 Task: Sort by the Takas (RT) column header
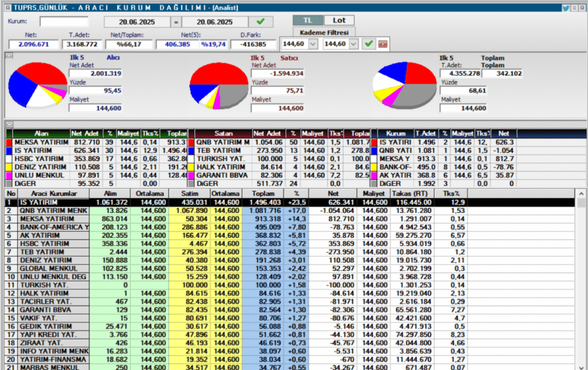(x=409, y=194)
